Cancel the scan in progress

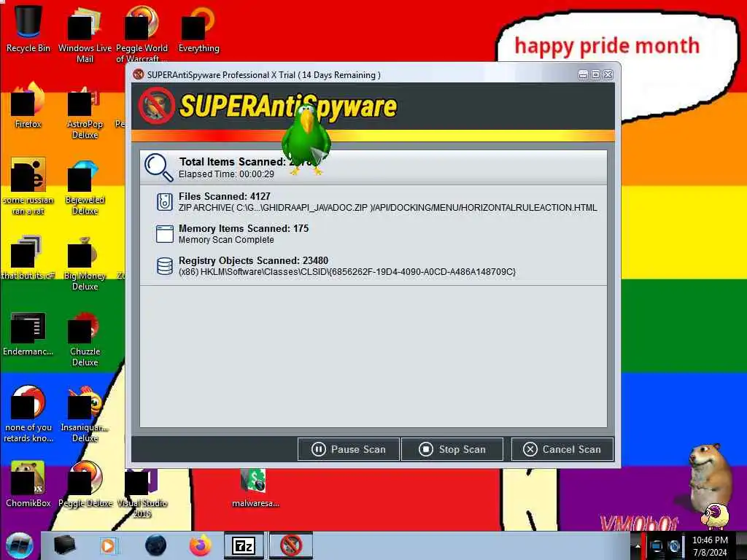tap(562, 449)
